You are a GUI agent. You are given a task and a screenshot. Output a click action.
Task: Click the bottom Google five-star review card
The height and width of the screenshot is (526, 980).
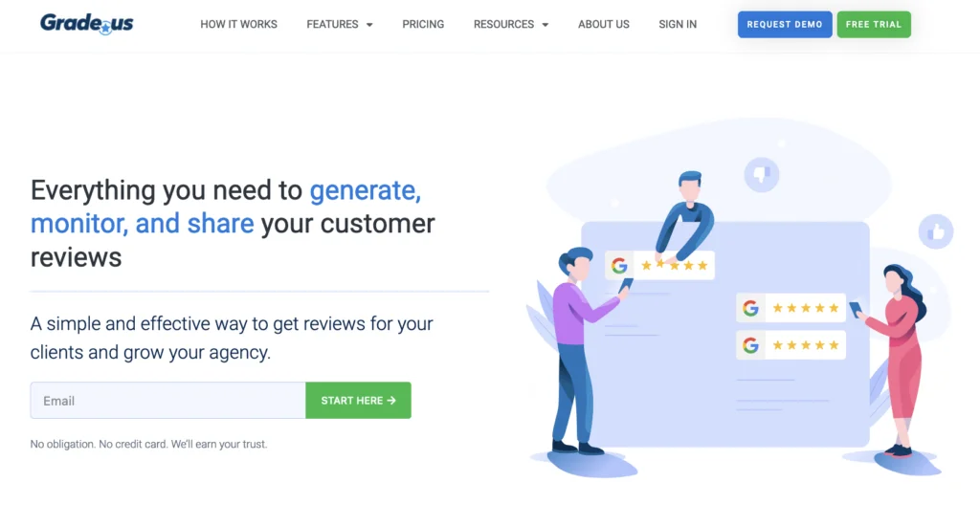pyautogui.click(x=791, y=345)
